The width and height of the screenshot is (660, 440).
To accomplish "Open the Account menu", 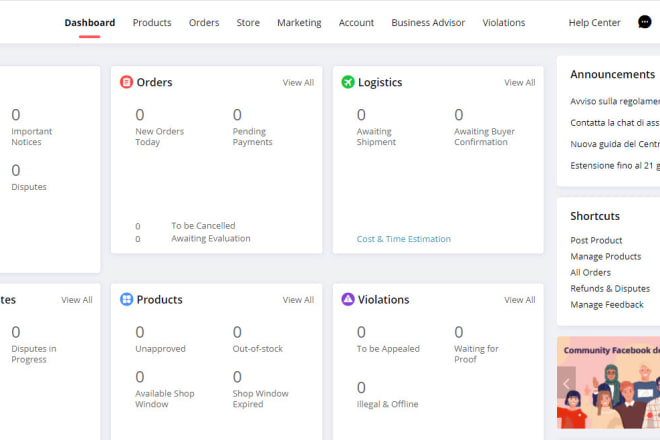I will 356,23.
